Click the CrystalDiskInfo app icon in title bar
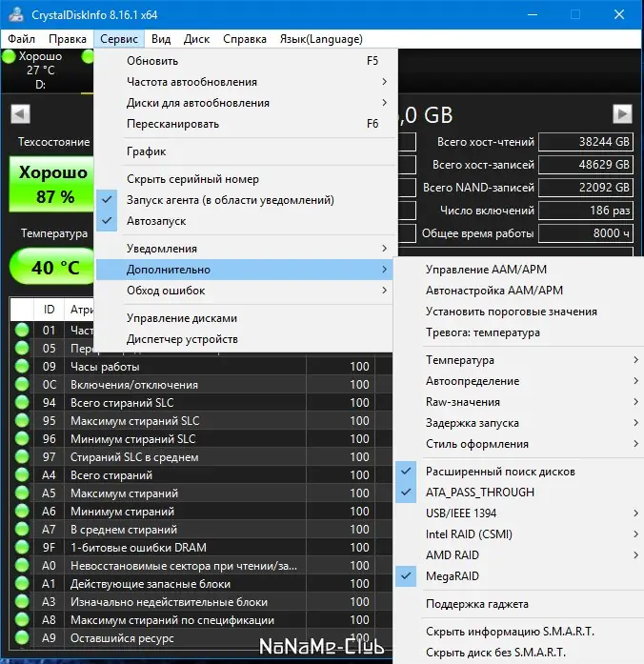644x664 pixels. tap(16, 14)
